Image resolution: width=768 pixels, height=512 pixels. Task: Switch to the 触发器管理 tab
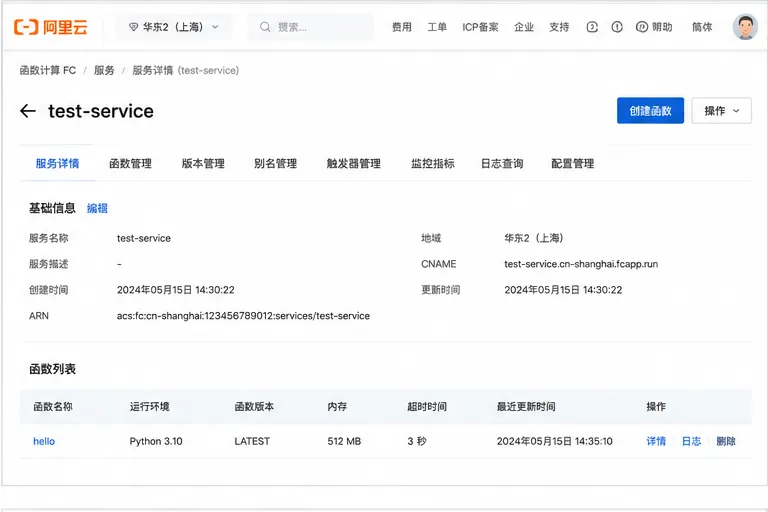tap(354, 164)
